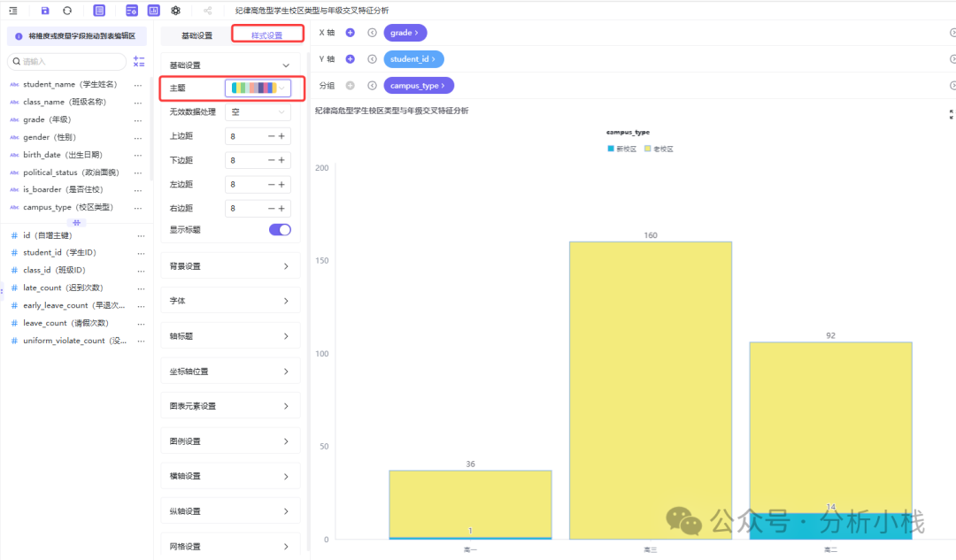956x560 pixels.
Task: Click the Y axis left arrow circle icon
Action: click(x=372, y=59)
